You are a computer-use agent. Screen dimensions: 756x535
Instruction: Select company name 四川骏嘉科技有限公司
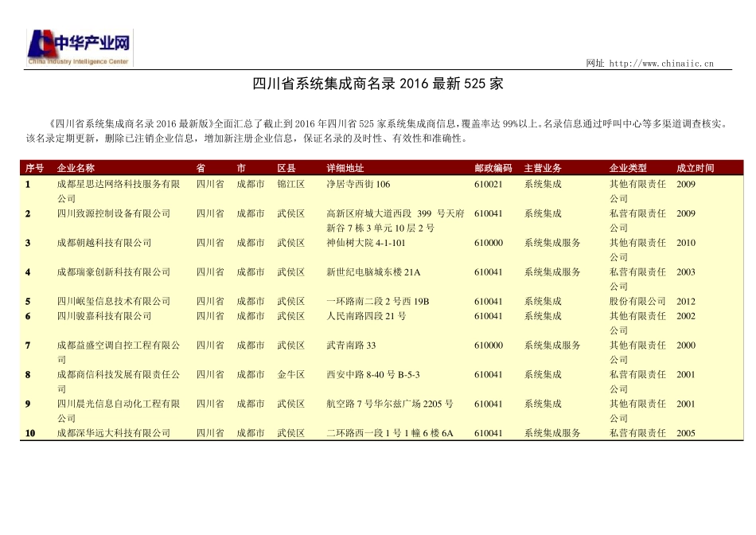104,316
